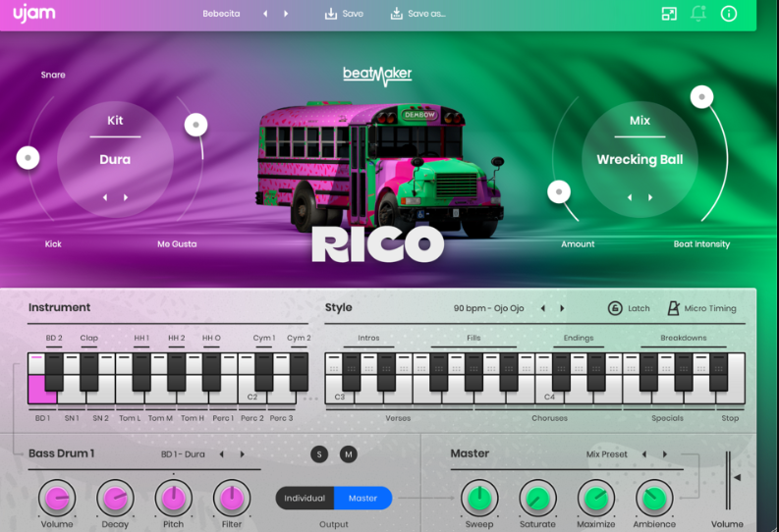Select Master output option
This screenshot has height=532, width=779.
(x=362, y=498)
